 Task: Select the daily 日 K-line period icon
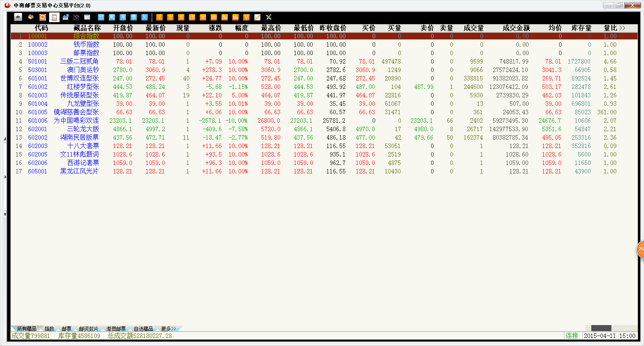pyautogui.click(x=101, y=17)
